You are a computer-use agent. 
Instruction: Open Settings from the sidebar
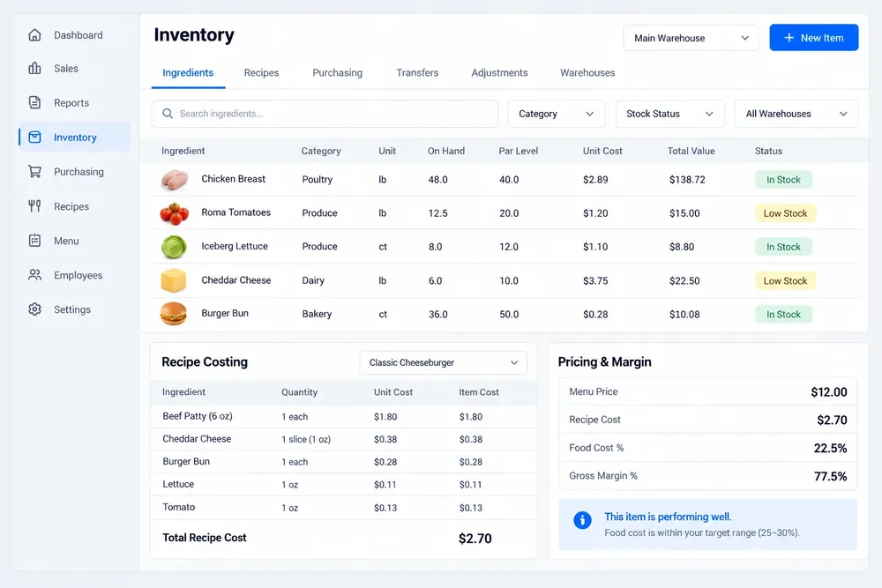coord(75,309)
